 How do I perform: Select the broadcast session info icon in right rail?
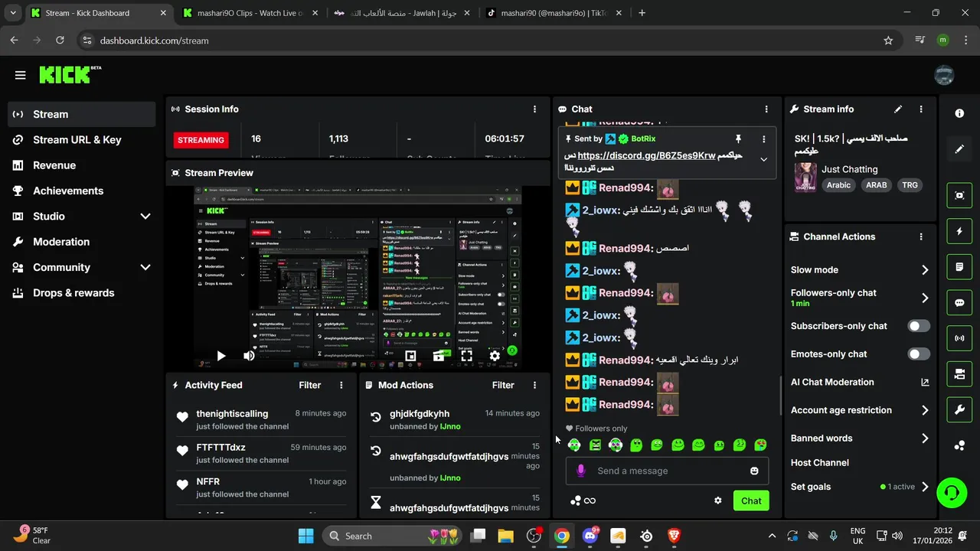(x=959, y=337)
